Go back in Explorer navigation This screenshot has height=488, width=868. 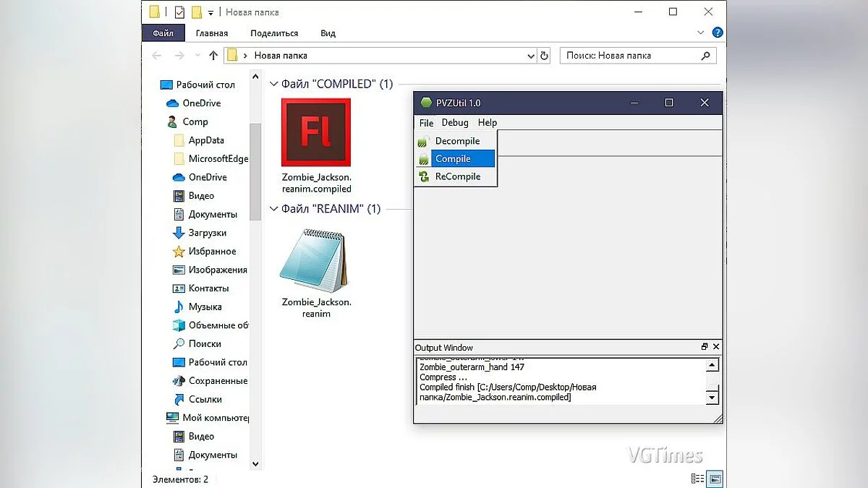(x=157, y=56)
